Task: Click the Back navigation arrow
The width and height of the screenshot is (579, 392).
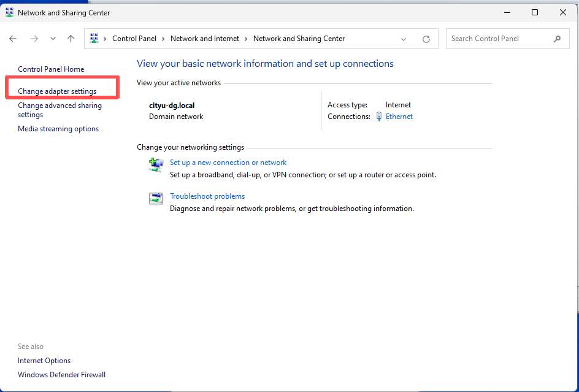Action: [x=13, y=39]
